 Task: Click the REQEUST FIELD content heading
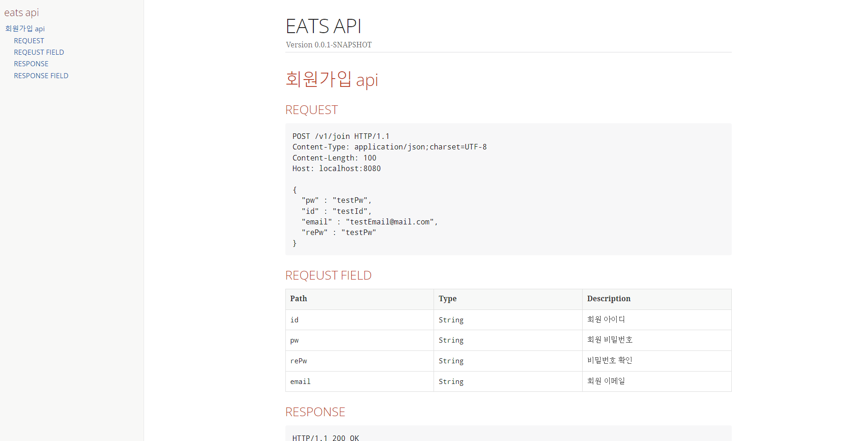(x=328, y=275)
